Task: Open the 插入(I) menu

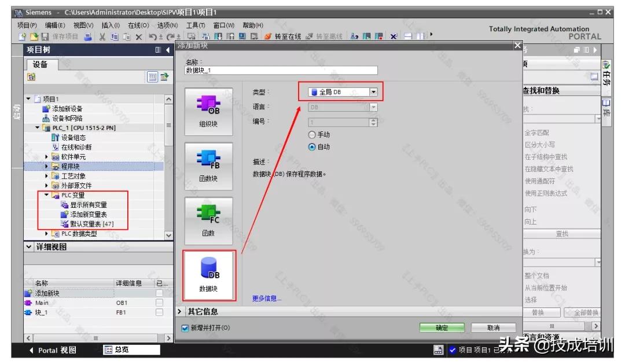Action: pos(111,25)
